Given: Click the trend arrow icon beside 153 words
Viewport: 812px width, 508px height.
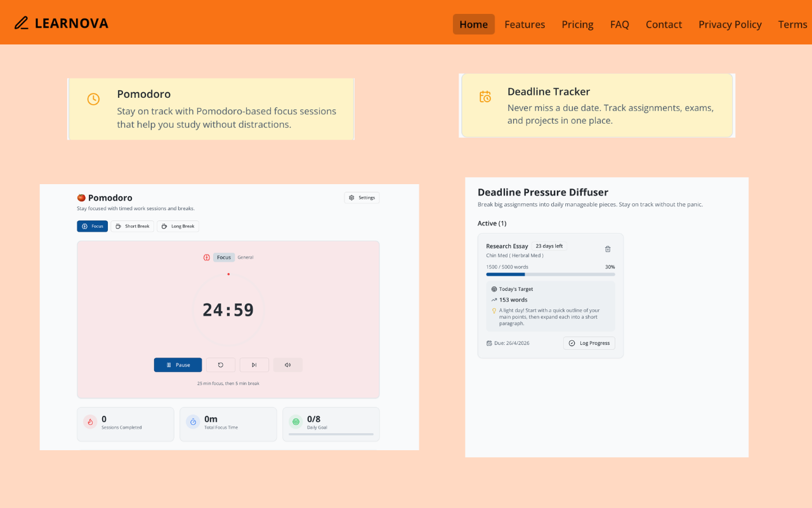Looking at the screenshot, I should (494, 300).
